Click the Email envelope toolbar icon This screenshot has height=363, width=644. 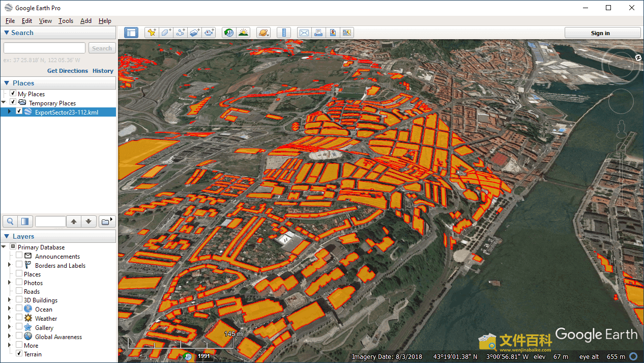click(x=304, y=33)
